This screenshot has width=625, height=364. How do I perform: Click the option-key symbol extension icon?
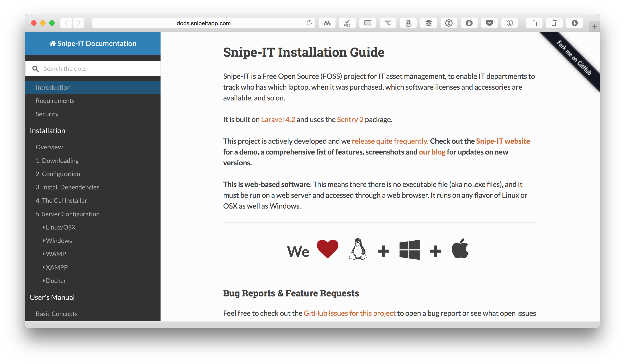click(x=388, y=23)
